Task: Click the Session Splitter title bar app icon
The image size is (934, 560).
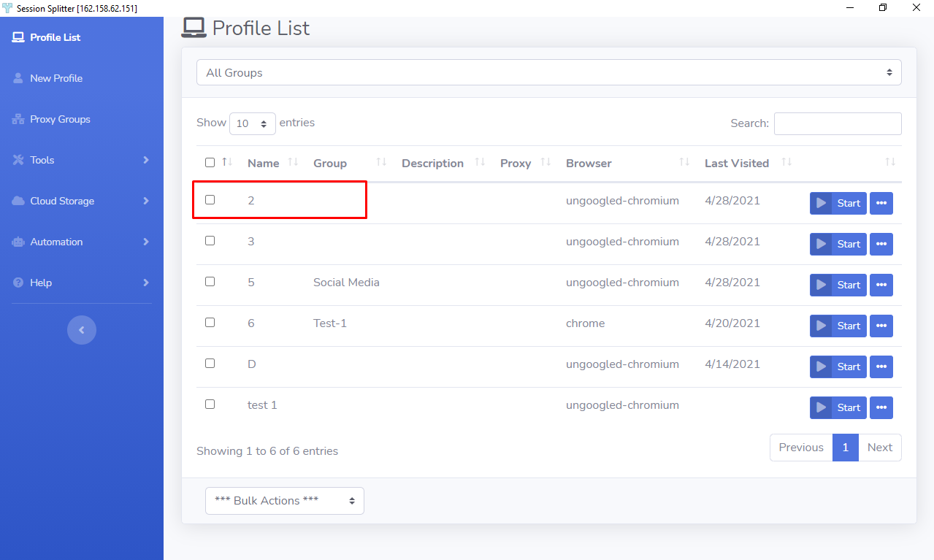Action: [x=8, y=8]
